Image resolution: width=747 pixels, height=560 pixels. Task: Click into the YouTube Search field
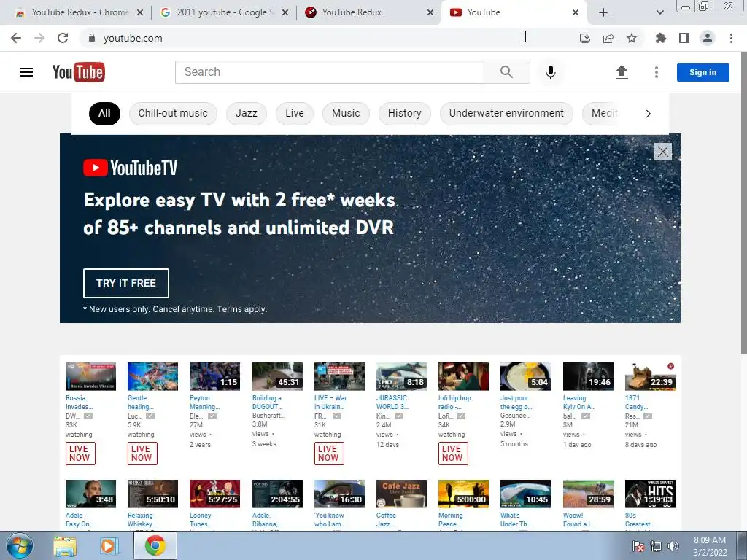(329, 72)
